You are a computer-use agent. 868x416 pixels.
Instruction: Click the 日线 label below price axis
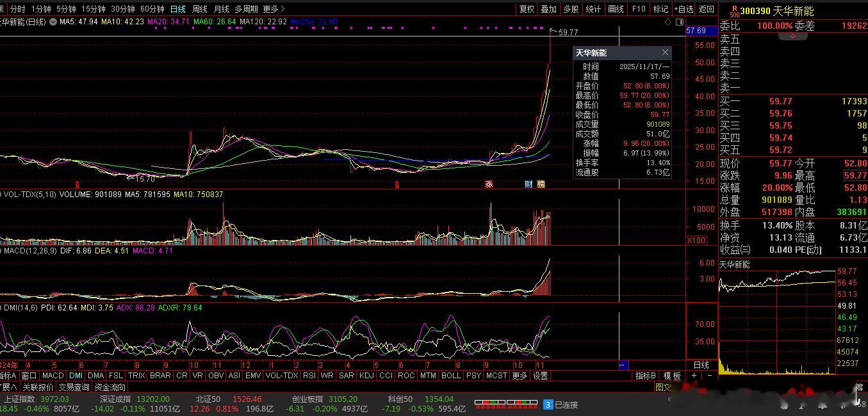tap(701, 365)
